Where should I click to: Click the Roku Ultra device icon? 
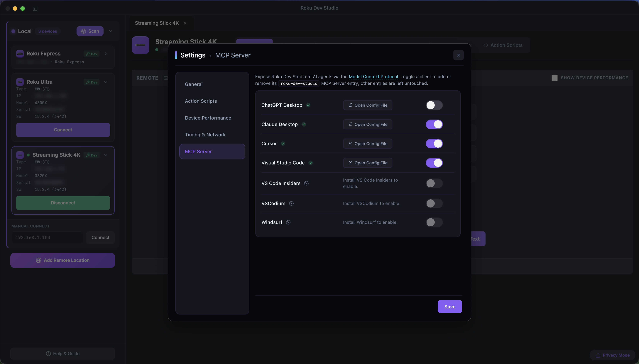[20, 82]
